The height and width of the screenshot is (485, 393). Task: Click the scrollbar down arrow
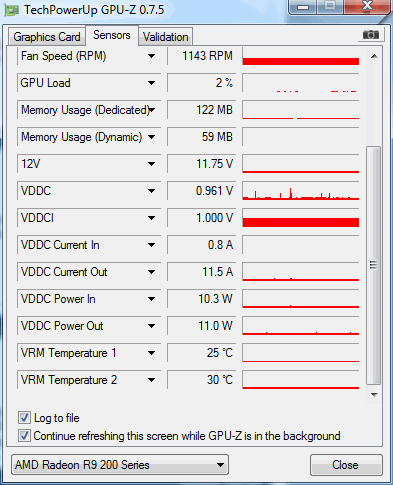[x=374, y=395]
